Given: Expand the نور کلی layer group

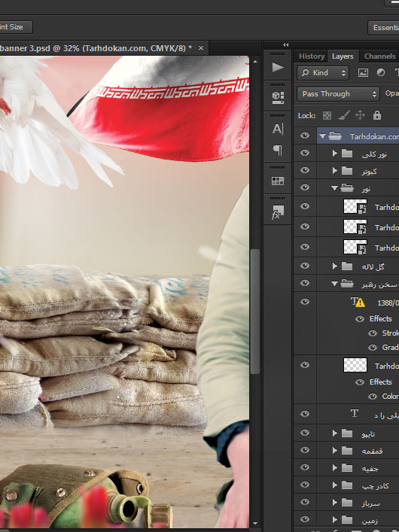Looking at the screenshot, I should click(x=334, y=154).
